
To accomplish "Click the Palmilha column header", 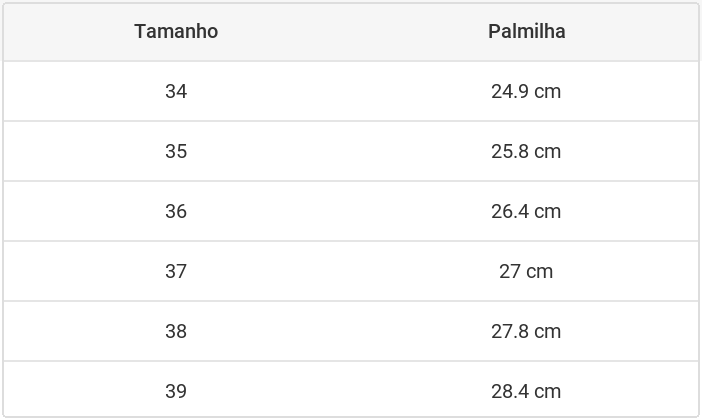I will point(526,31).
